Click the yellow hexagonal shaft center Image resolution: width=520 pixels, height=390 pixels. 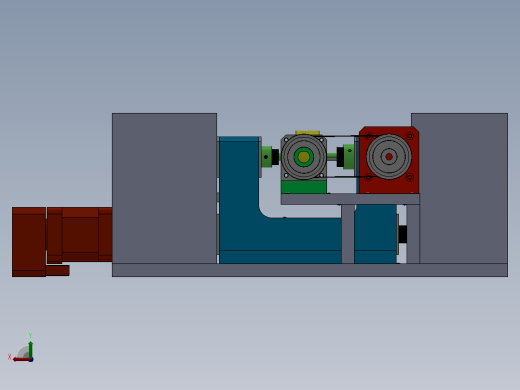click(x=303, y=157)
